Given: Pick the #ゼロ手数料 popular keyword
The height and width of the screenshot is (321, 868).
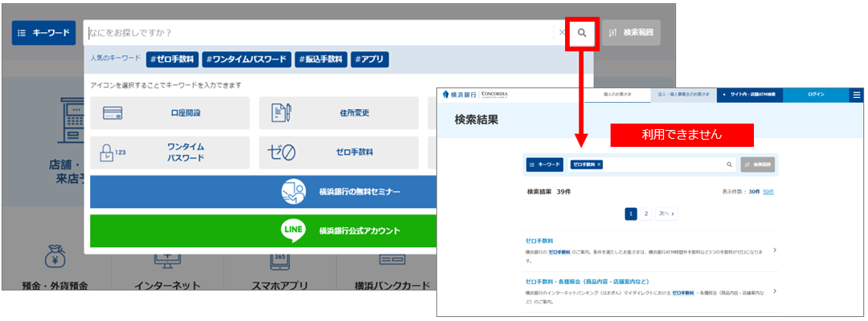Looking at the screenshot, I should [172, 59].
